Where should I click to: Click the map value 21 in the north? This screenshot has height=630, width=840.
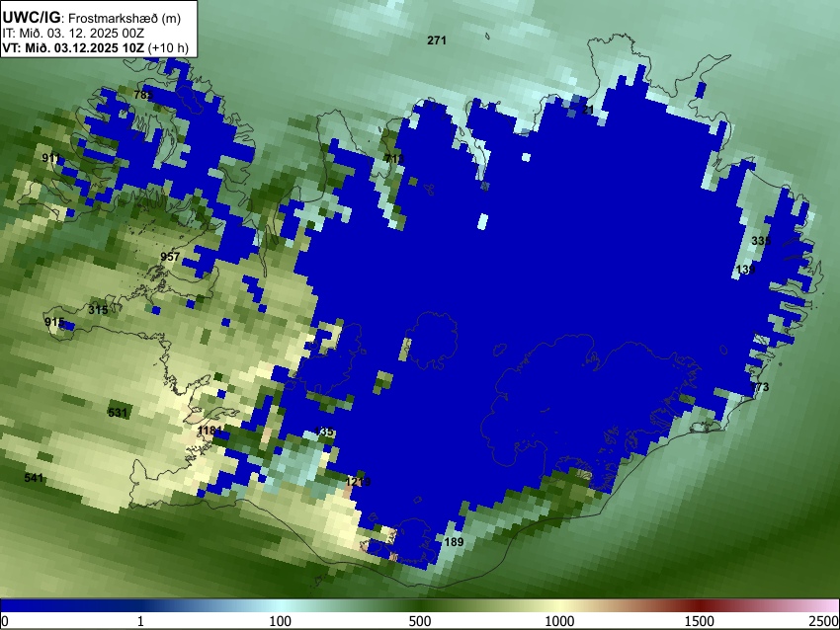(x=588, y=110)
